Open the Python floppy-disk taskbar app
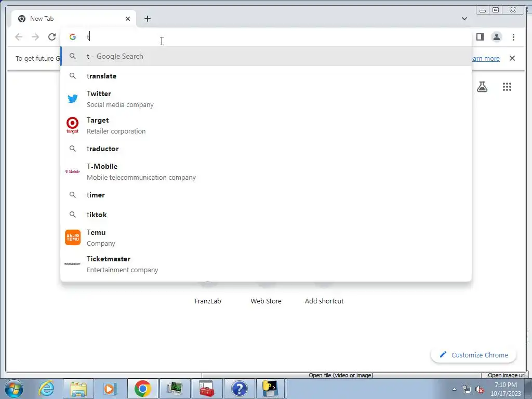This screenshot has width=532, height=399. 270,389
